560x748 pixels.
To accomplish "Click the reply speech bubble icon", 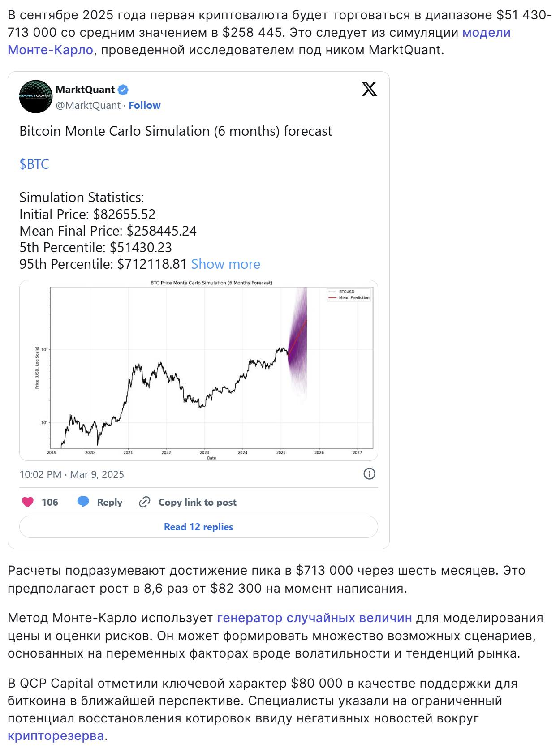I will (x=83, y=502).
